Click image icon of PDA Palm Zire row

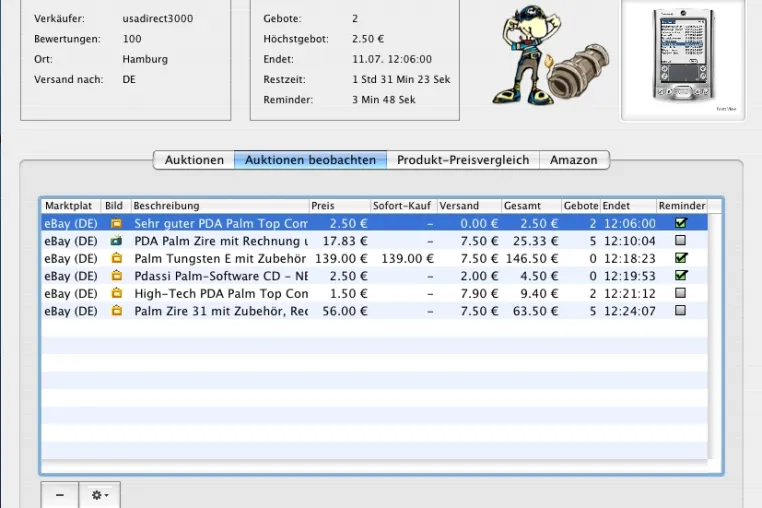click(x=116, y=241)
